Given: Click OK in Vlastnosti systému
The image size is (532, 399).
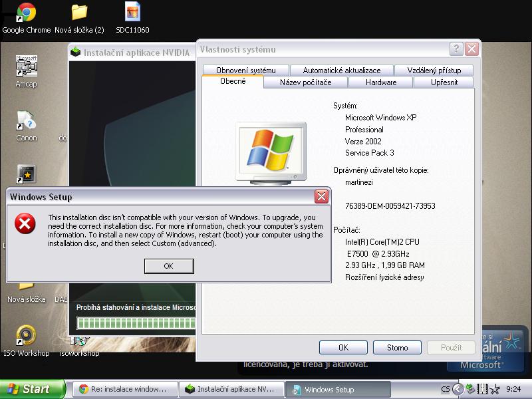Looking at the screenshot, I should (343, 347).
